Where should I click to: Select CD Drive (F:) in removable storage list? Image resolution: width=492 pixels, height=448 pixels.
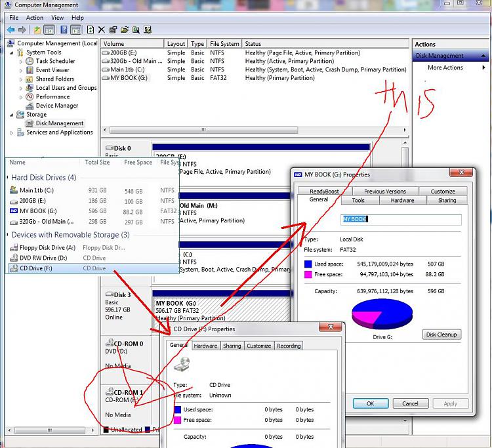point(92,268)
